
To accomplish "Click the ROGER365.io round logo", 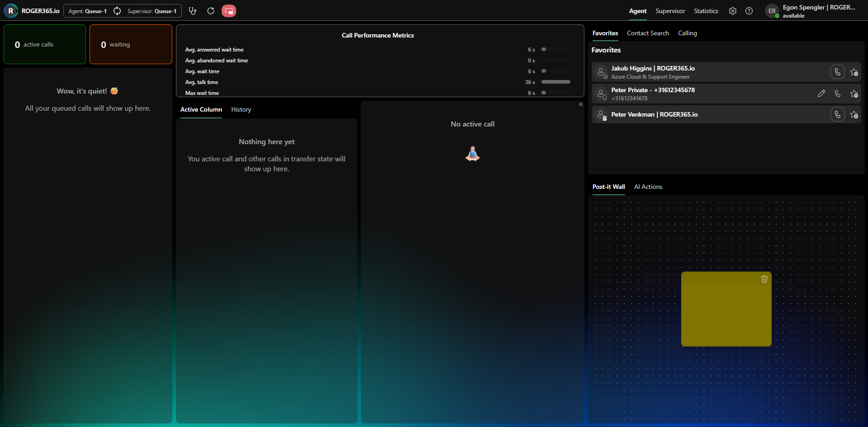I will click(11, 11).
